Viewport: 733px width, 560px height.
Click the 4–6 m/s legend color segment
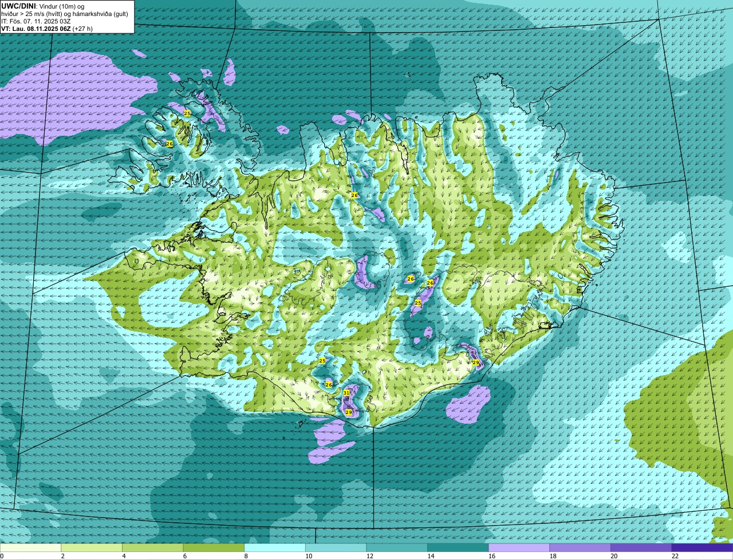tap(152, 547)
